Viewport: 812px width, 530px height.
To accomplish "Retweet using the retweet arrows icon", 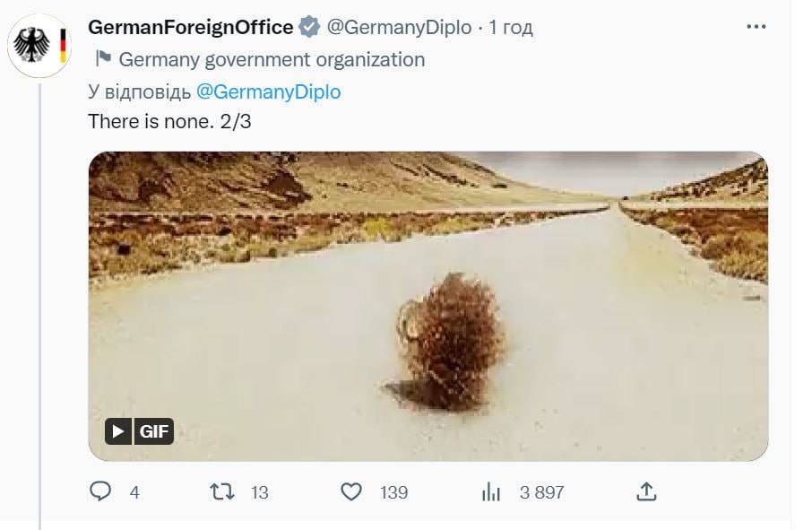I will click(221, 491).
